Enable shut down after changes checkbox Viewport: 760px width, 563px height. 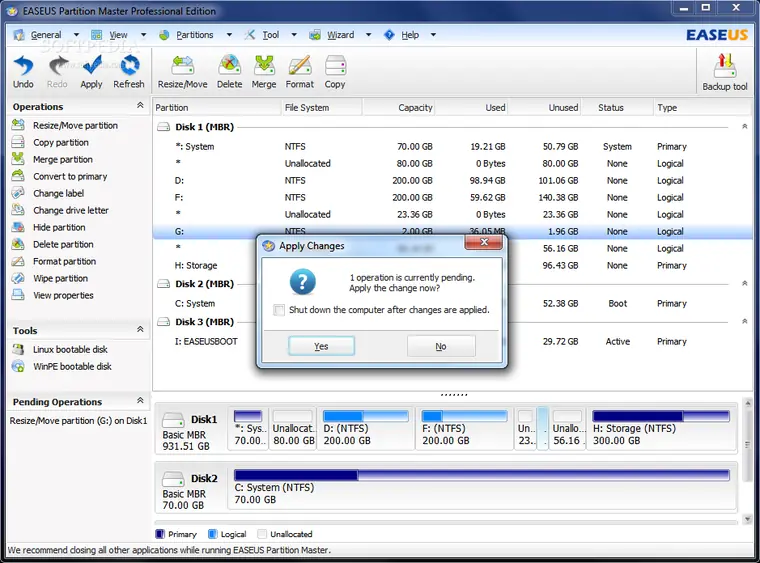(280, 310)
